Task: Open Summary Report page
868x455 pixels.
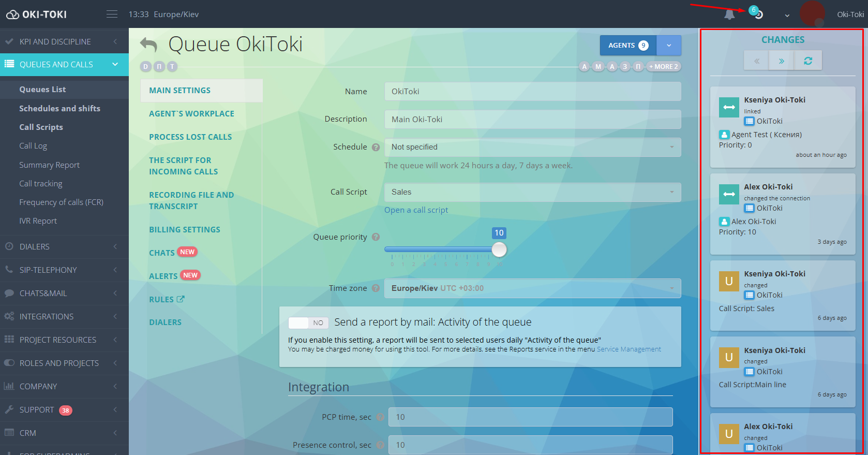Action: 49,165
